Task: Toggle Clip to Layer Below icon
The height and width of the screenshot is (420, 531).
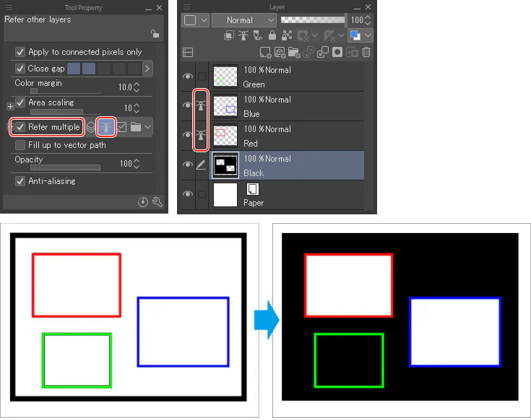Action: [229, 35]
